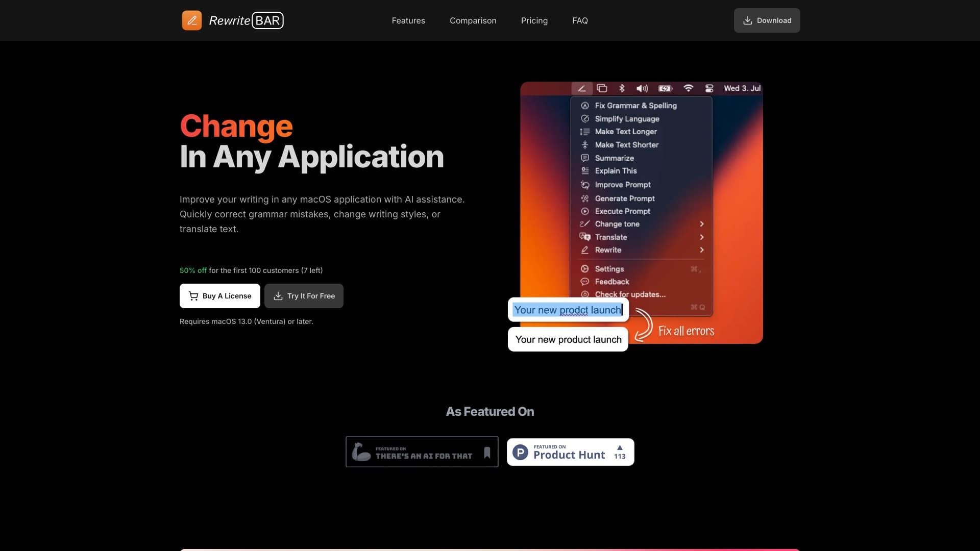
Task: Expand the Translate submenu chevron
Action: 702,237
